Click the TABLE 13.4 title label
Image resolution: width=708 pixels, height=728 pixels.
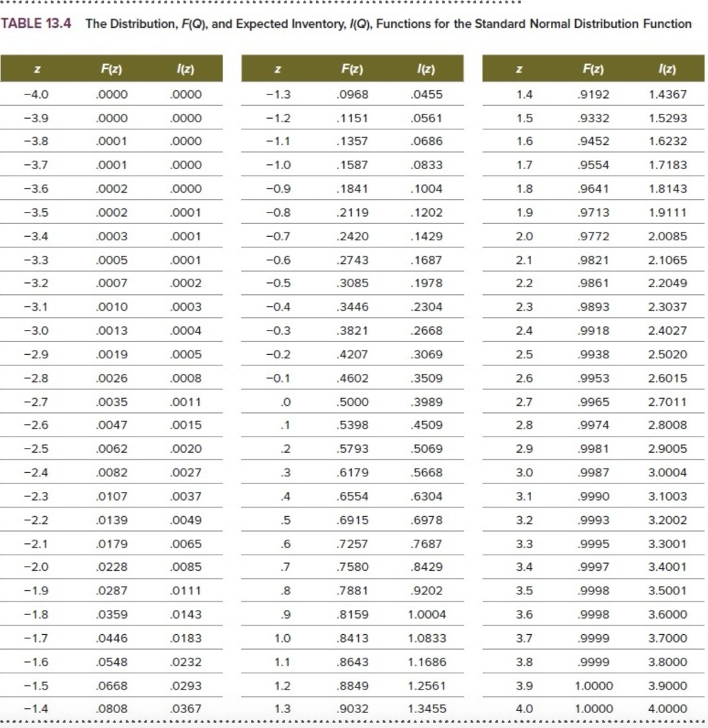click(x=36, y=23)
